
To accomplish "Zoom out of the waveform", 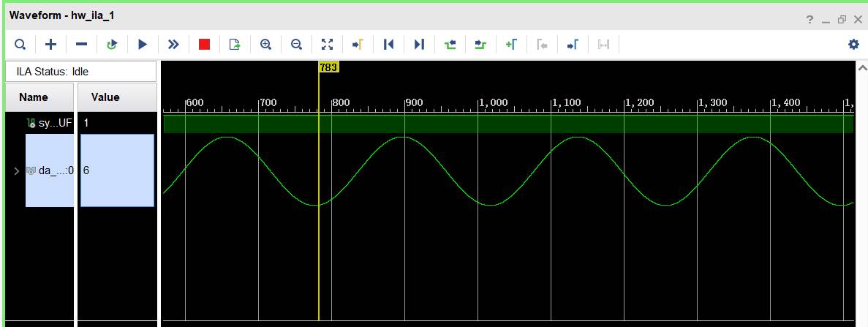I will click(x=296, y=45).
